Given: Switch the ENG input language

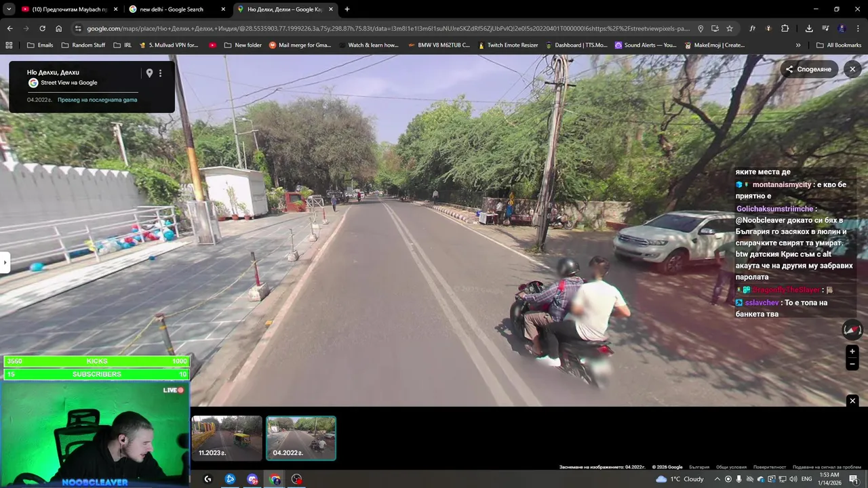Looking at the screenshot, I should pyautogui.click(x=806, y=479).
